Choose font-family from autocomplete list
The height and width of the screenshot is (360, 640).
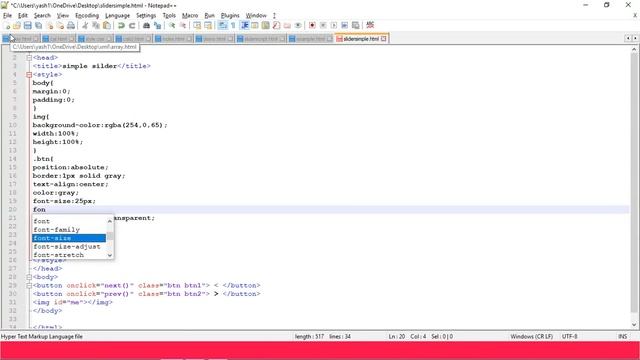69,230
